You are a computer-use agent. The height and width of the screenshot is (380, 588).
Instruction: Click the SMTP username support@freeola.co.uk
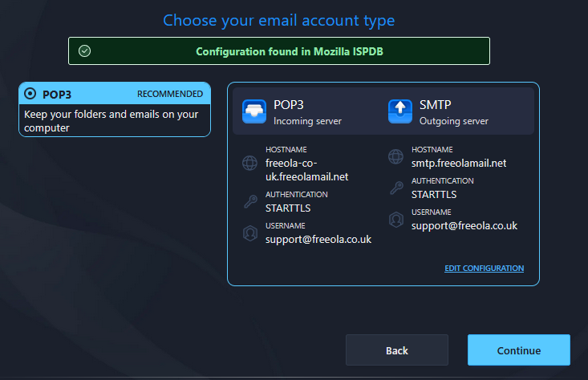point(464,225)
